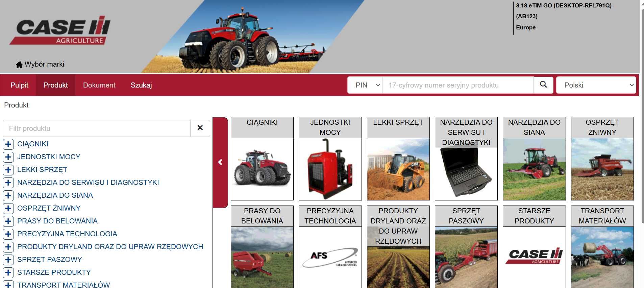Screen dimensions: 644x288
Task: Click the home icon beside Wybór marki
Action: click(x=19, y=65)
